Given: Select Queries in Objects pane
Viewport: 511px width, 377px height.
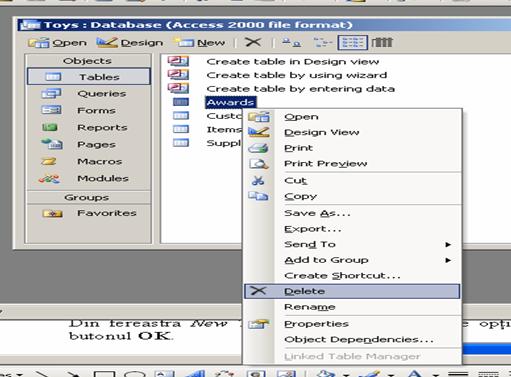Looking at the screenshot, I should coord(89,94).
